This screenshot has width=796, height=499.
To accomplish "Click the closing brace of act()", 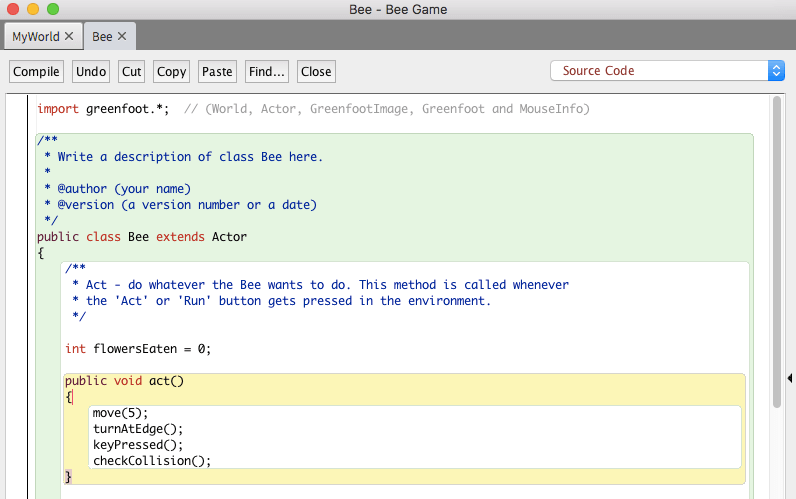I will [69, 477].
